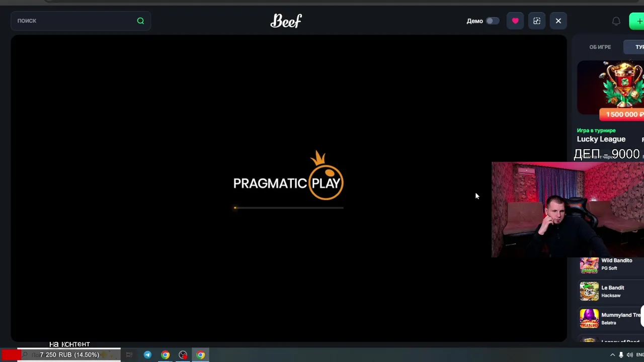The image size is (644, 362).
Task: Open Task View icon in taskbar
Action: pos(129,355)
